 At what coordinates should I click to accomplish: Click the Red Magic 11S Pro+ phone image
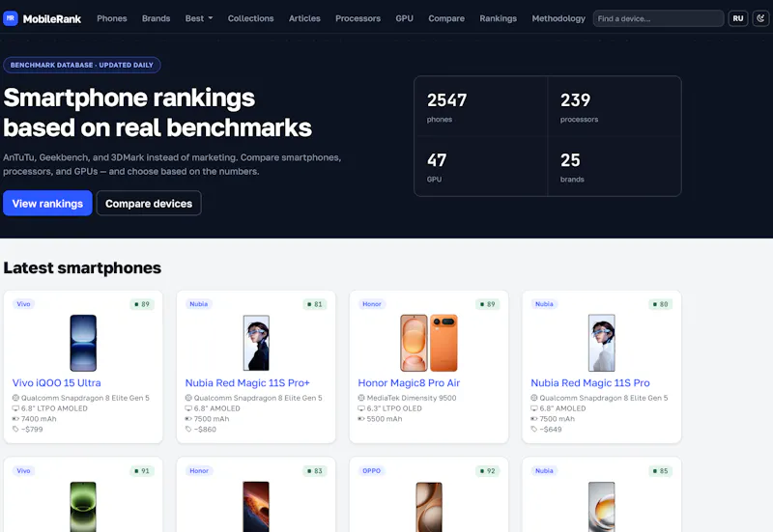tap(256, 343)
